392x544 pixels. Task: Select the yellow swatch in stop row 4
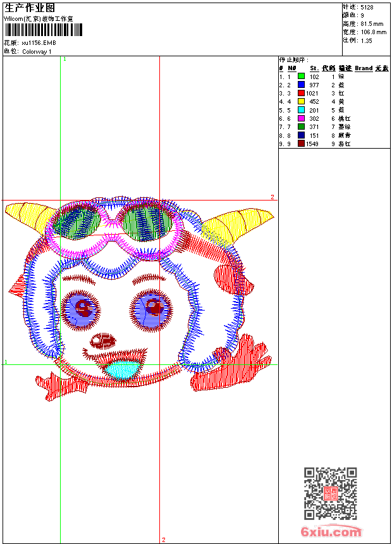[301, 101]
